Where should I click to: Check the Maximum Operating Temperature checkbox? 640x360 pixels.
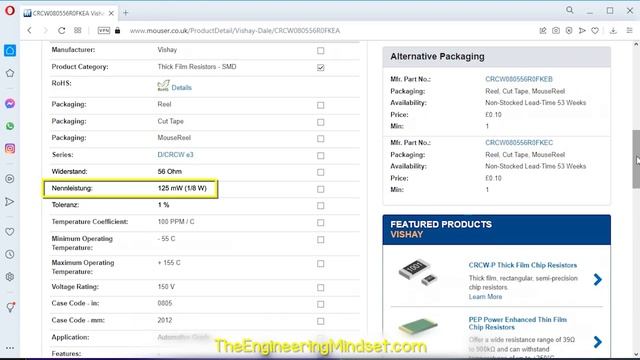coord(320,264)
